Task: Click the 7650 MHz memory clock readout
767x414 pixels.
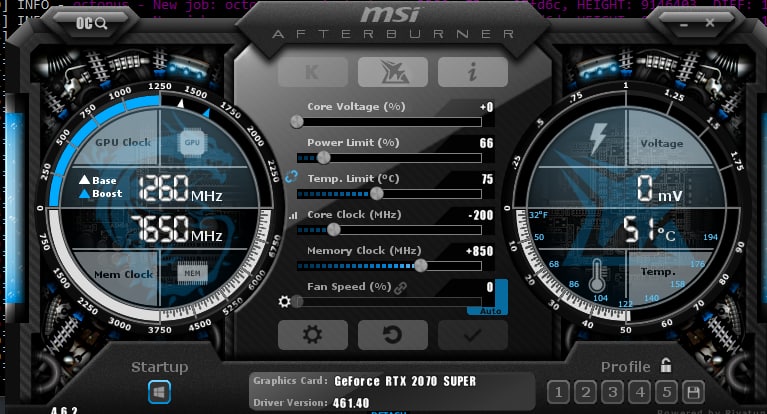Action: point(176,229)
